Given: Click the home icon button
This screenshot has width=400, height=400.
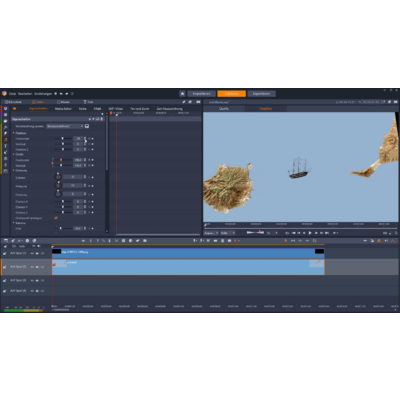Looking at the screenshot, I should click(x=182, y=94).
